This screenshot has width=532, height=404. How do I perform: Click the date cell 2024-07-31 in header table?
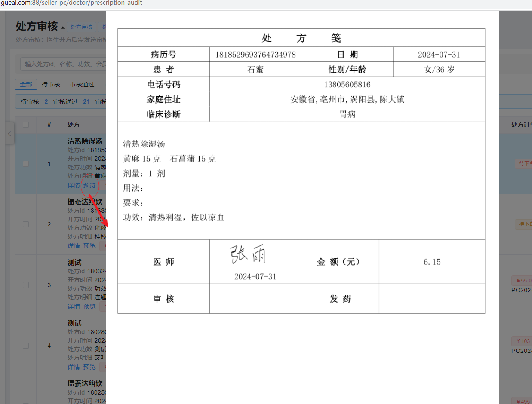click(x=439, y=55)
